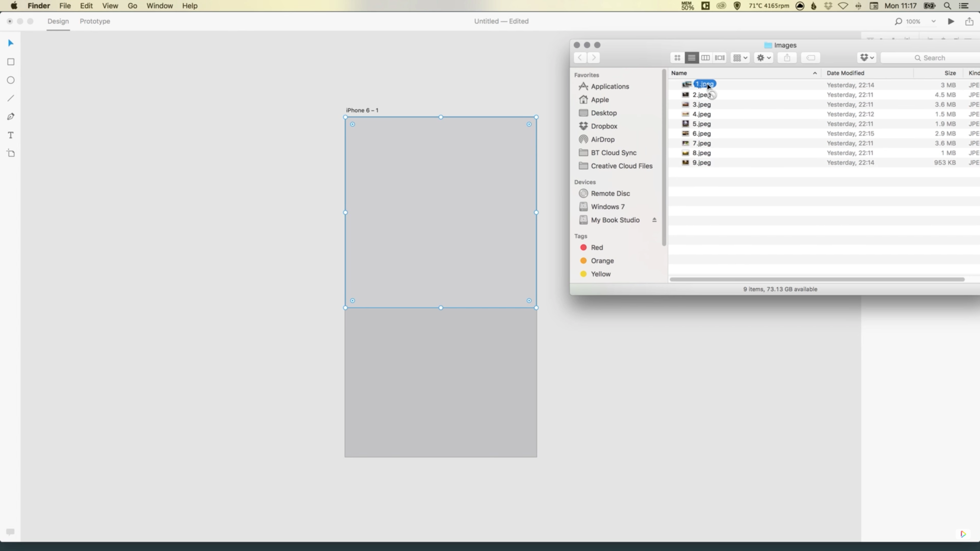The height and width of the screenshot is (551, 980).
Task: Switch Finder to icon view
Action: tap(677, 57)
